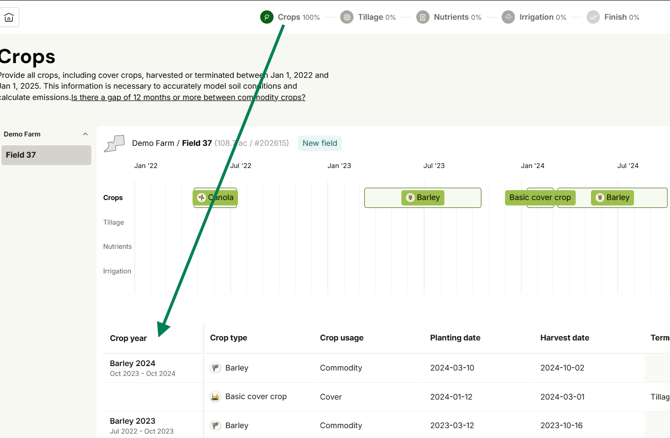670x438 pixels.
Task: Click the home icon button
Action: click(9, 17)
